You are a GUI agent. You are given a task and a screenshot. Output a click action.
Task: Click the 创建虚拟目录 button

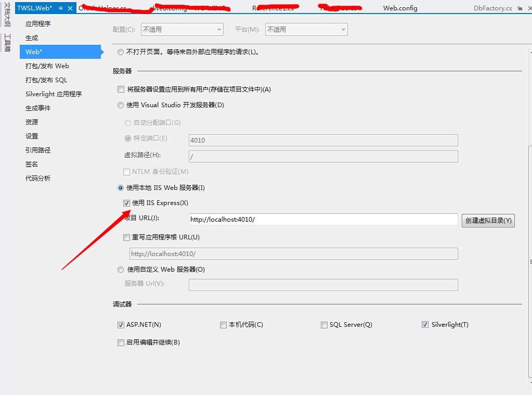click(x=488, y=221)
